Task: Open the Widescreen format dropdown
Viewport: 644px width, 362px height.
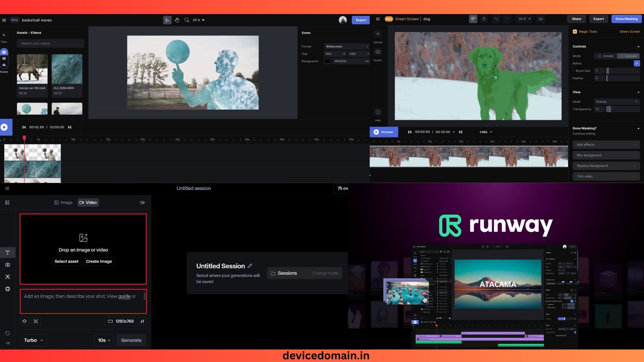Action: pyautogui.click(x=346, y=47)
